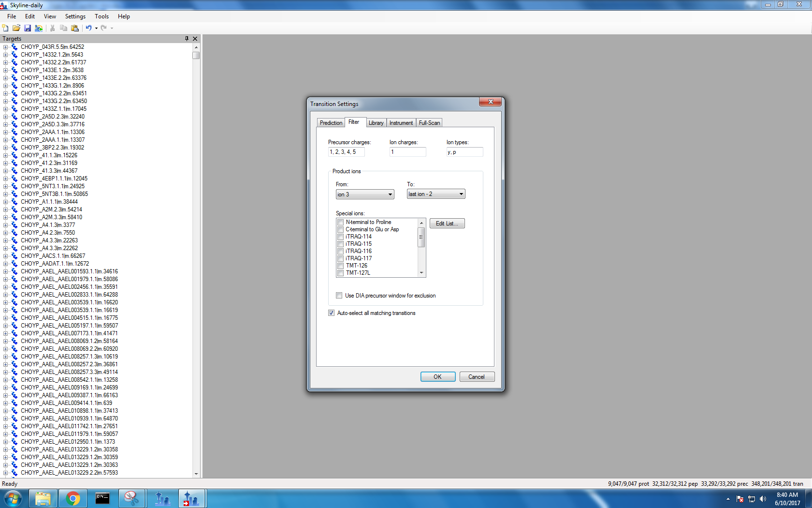Open File Explorer from taskbar
The image size is (812, 508).
(x=43, y=498)
